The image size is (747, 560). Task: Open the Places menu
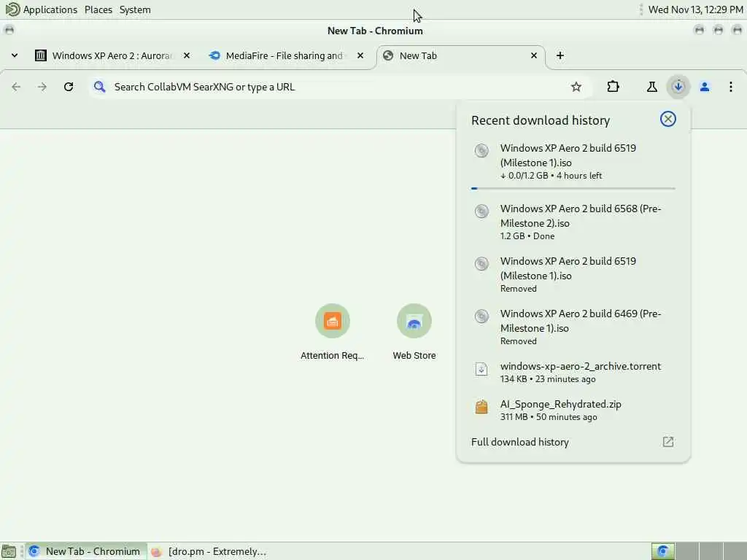(x=98, y=9)
